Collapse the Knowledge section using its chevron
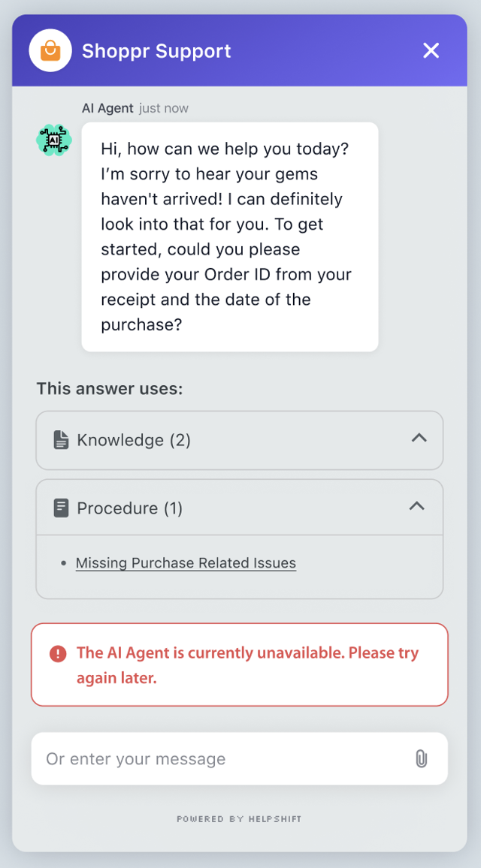The image size is (481, 868). [419, 439]
